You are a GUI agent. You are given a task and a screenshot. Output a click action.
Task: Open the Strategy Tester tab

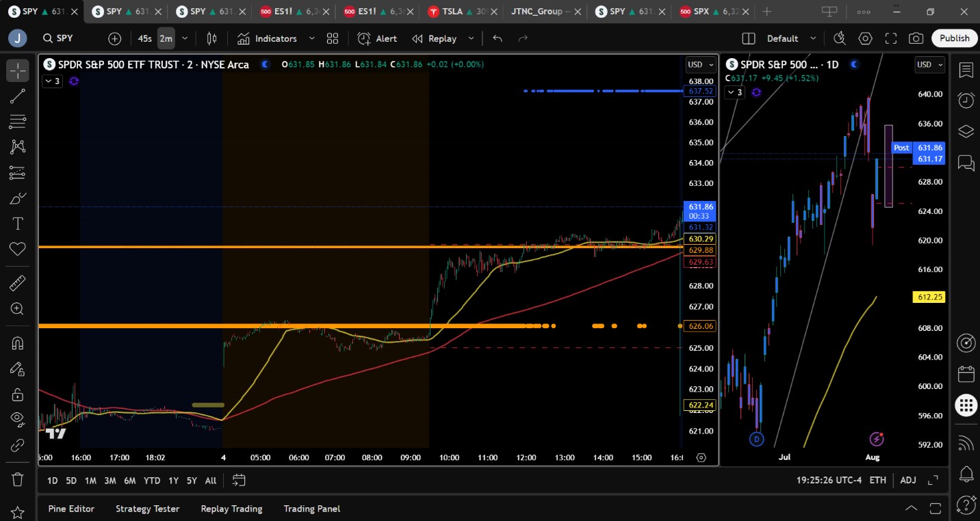(147, 509)
